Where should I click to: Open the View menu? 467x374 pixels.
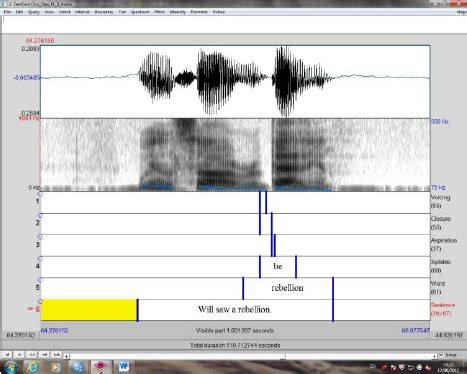pyautogui.click(x=49, y=12)
